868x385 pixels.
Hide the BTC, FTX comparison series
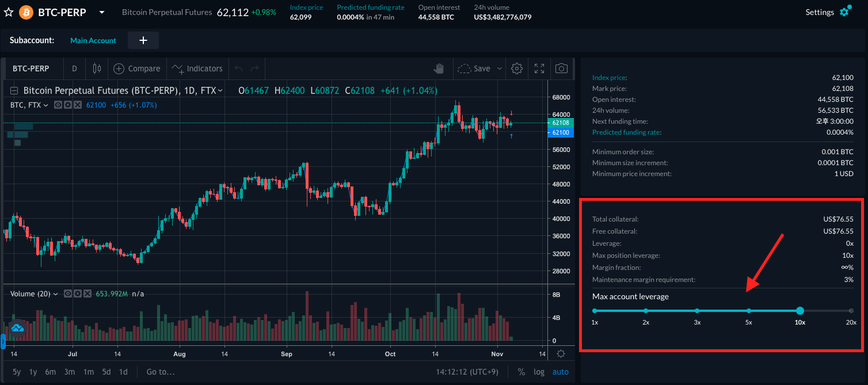58,105
